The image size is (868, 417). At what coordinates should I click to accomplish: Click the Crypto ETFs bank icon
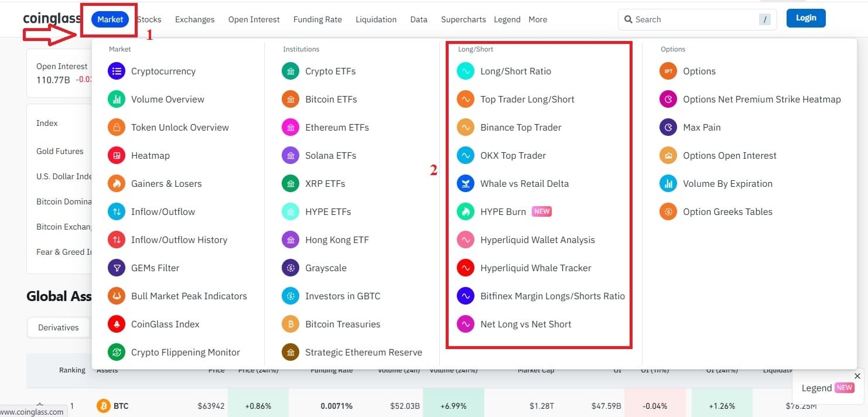[291, 71]
